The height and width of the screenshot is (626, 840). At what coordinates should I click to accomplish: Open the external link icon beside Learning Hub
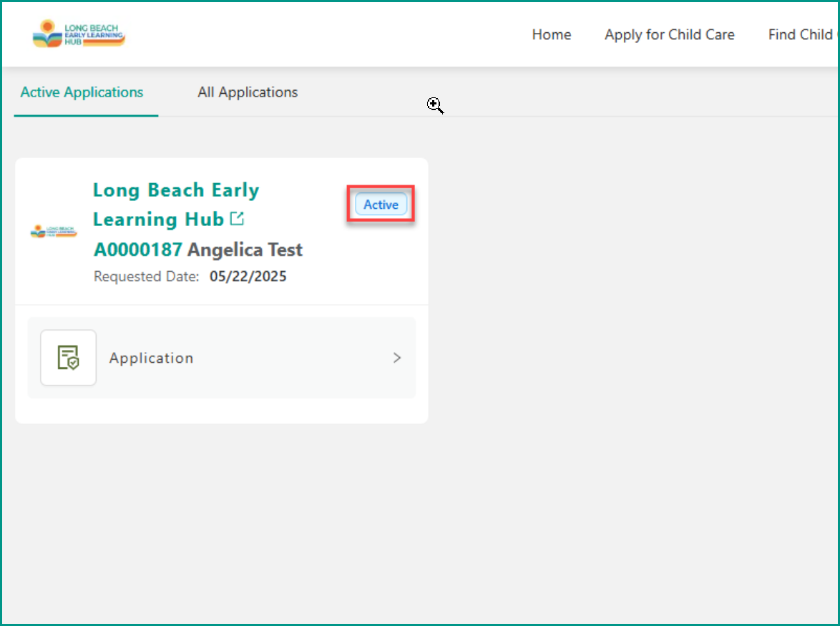(237, 218)
